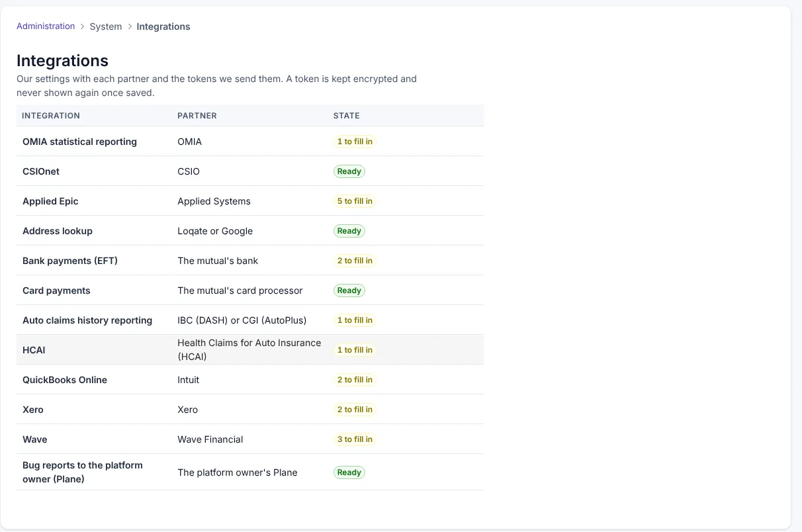Open the Xero integration name
This screenshot has width=802, height=532.
click(x=33, y=410)
